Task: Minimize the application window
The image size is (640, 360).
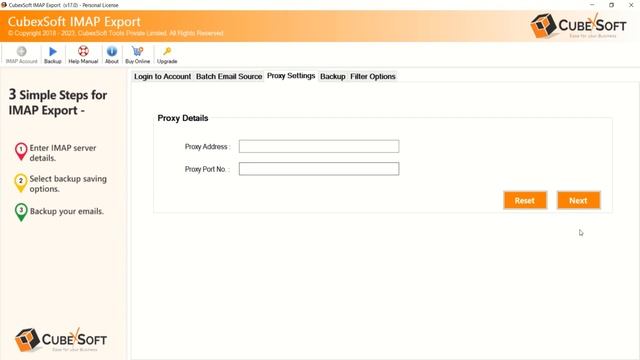Action: [592, 5]
